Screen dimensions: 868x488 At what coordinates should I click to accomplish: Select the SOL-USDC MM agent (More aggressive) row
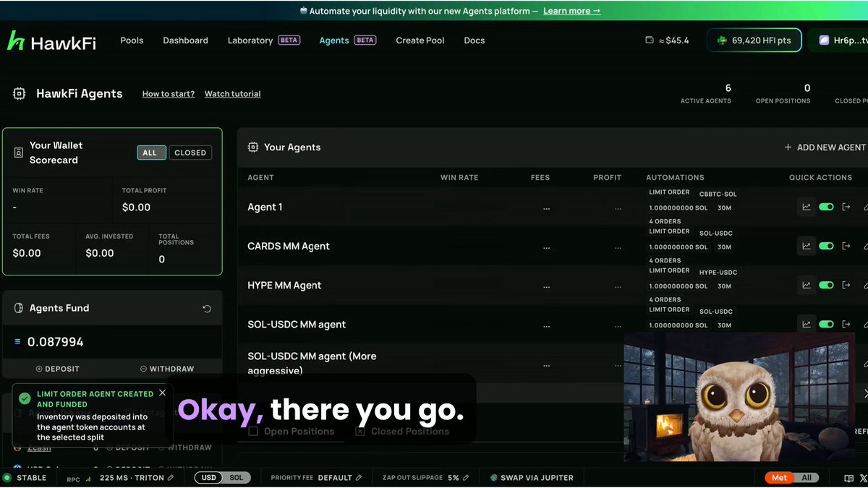pyautogui.click(x=553, y=363)
